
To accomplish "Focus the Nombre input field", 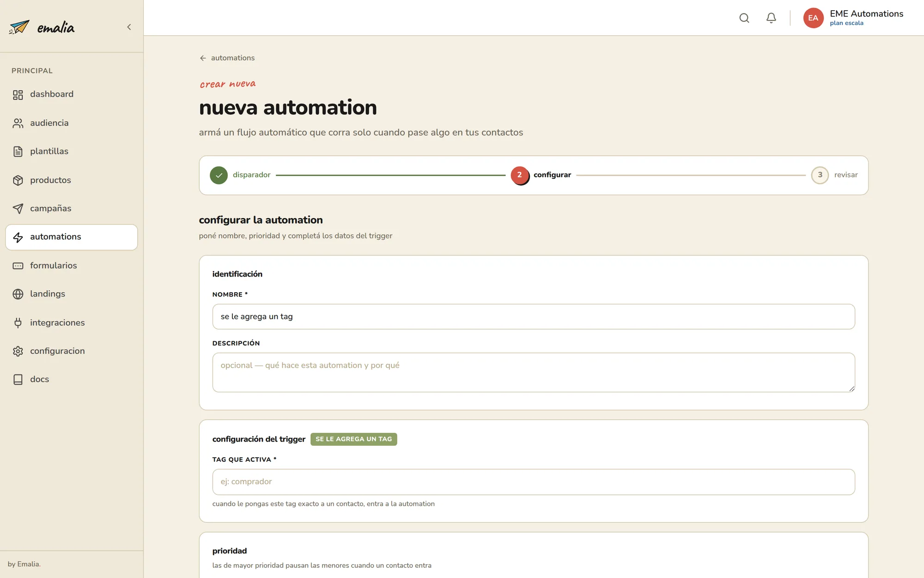I will click(534, 317).
